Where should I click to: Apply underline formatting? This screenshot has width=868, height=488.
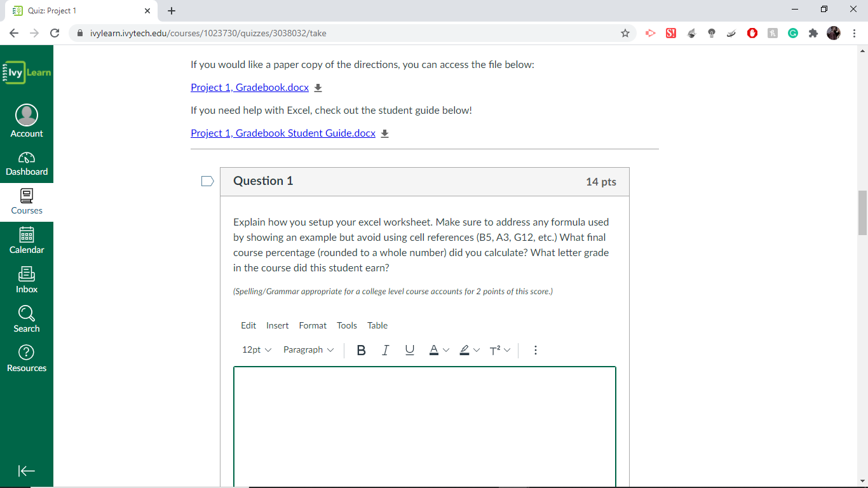(410, 350)
